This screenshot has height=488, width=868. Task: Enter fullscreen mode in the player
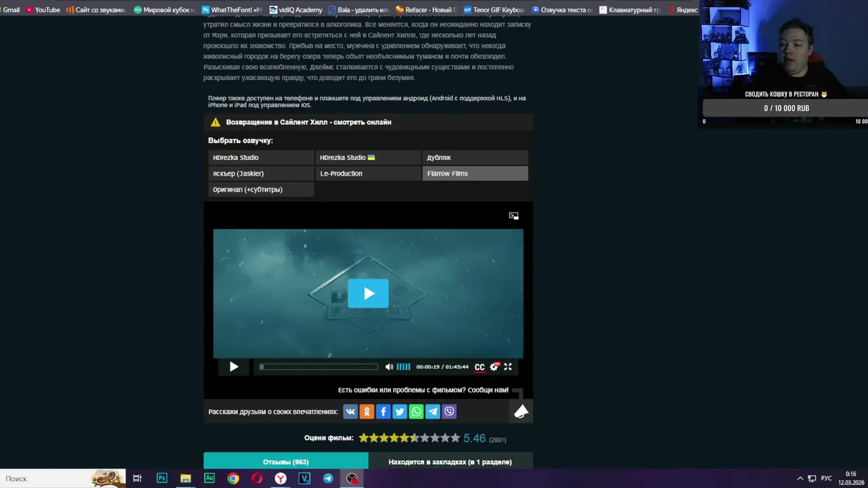[508, 367]
